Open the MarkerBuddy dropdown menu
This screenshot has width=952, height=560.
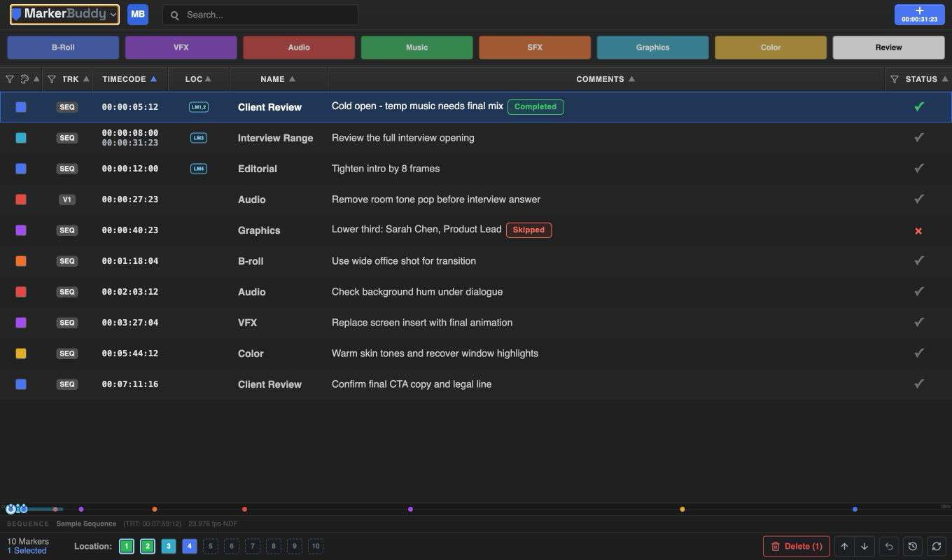[64, 14]
